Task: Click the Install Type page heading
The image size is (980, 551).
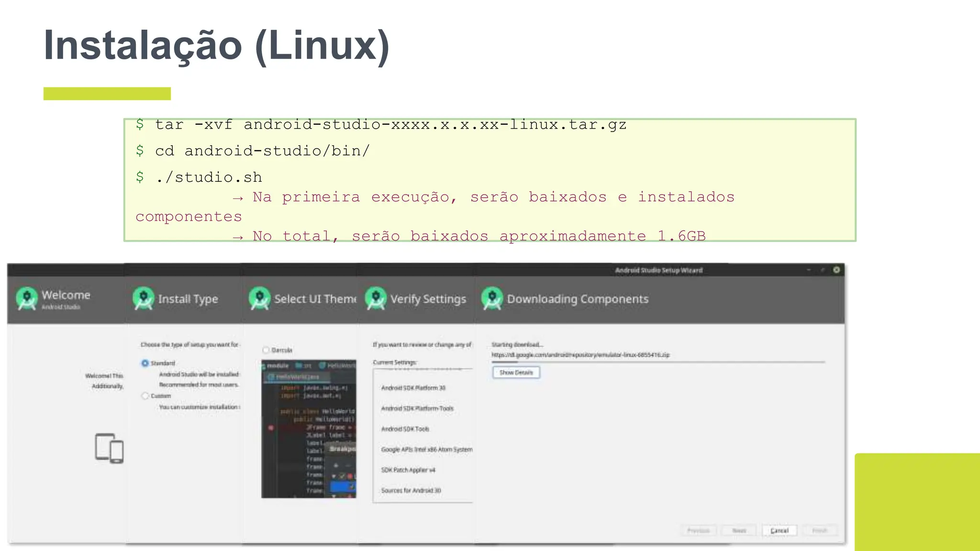Action: [188, 299]
